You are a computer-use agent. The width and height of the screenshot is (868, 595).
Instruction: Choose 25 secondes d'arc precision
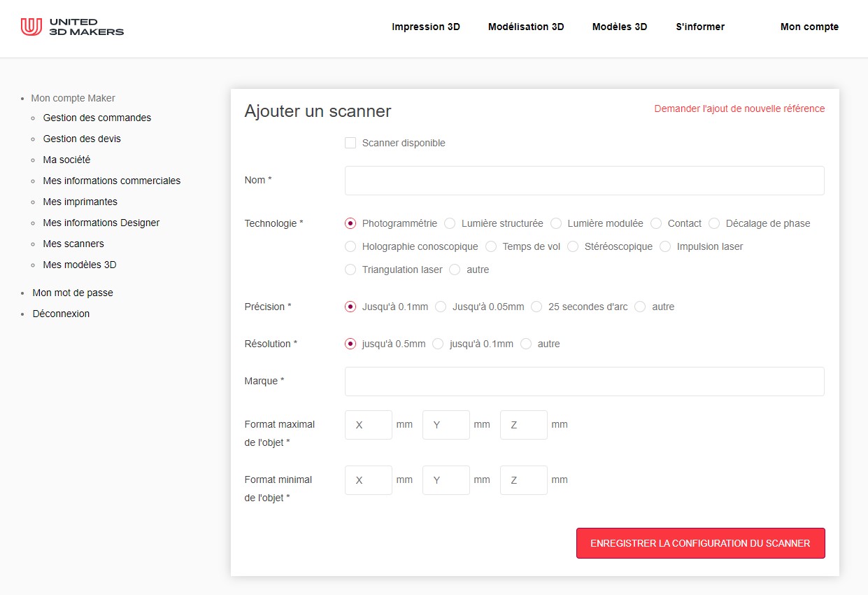[x=536, y=307]
